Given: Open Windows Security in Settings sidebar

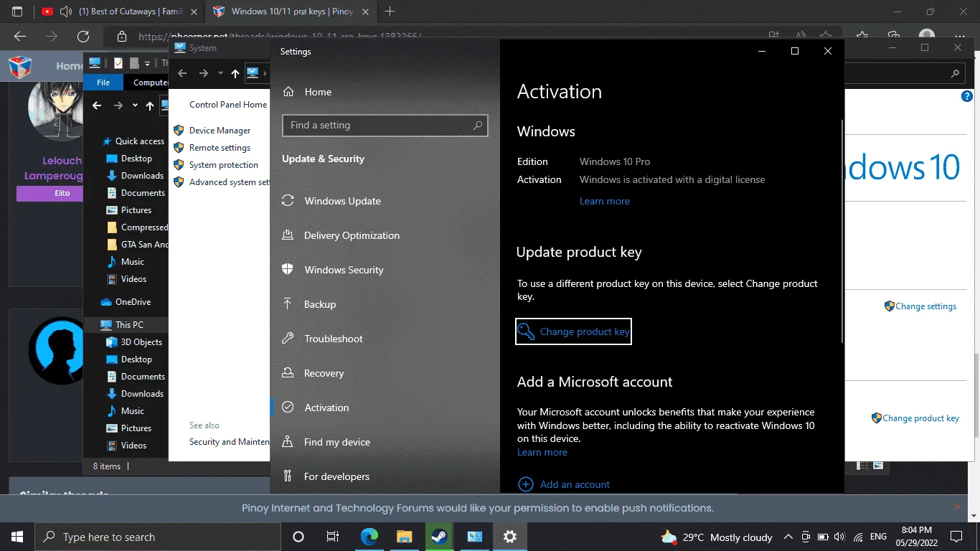Looking at the screenshot, I should click(x=344, y=270).
